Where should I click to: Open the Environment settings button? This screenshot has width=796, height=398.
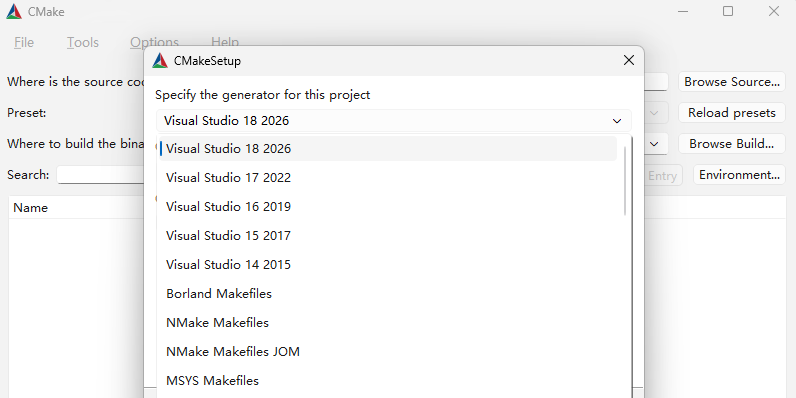(739, 175)
